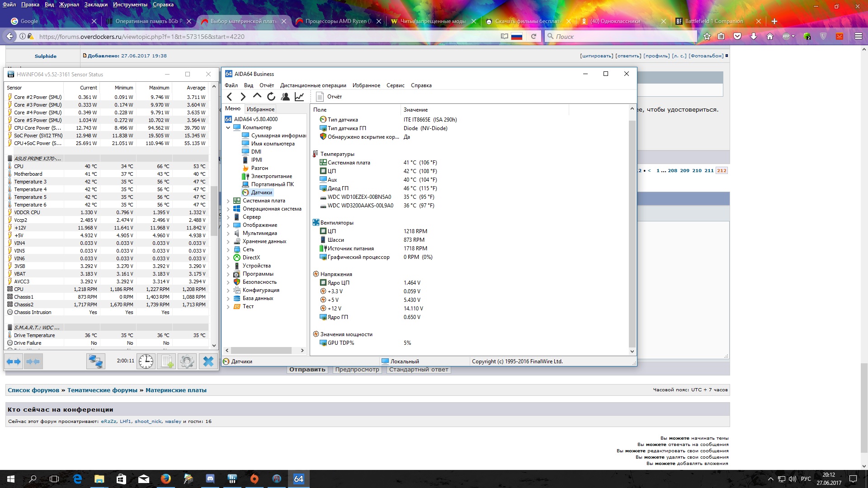Screen dimensions: 868x488
Task: Click HWiNFO logging start sheet icon
Action: tap(166, 361)
